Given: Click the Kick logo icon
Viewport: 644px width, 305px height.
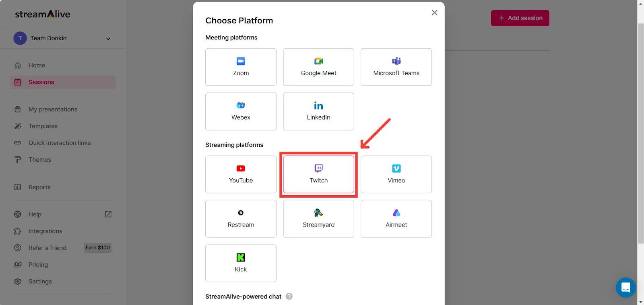Looking at the screenshot, I should (x=241, y=257).
